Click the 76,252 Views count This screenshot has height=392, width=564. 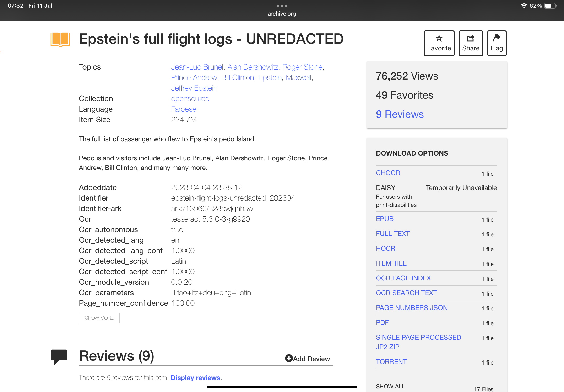(407, 76)
